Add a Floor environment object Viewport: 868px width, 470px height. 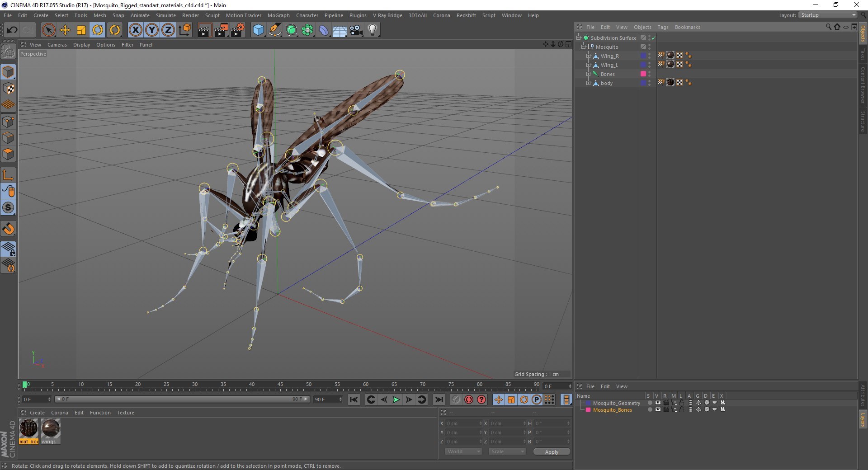pyautogui.click(x=340, y=30)
